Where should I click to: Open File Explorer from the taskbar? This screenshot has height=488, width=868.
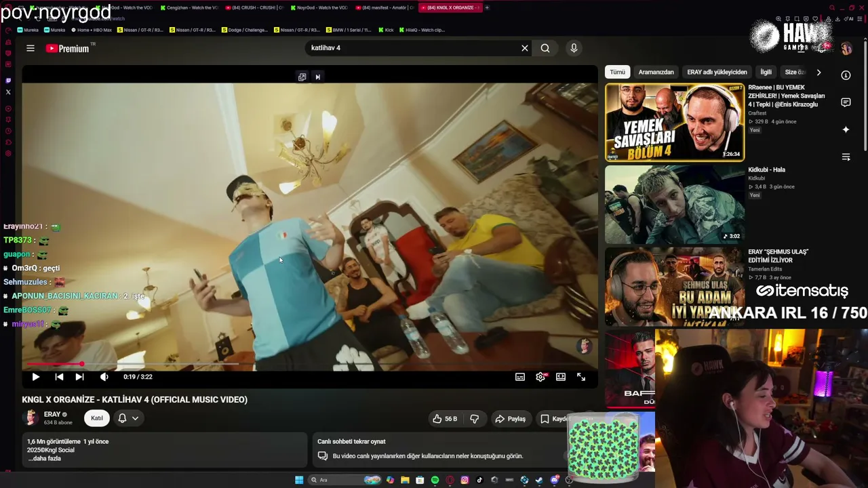[x=405, y=480]
